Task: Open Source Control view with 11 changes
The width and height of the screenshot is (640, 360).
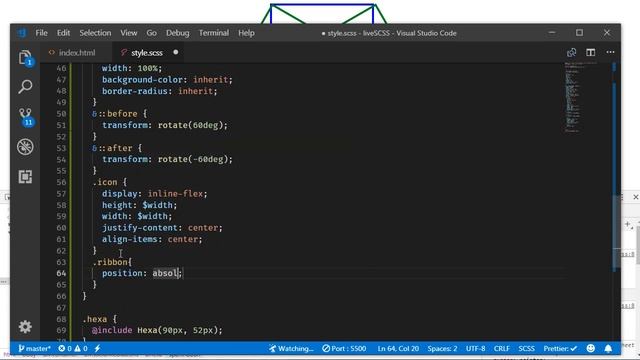Action: click(26, 117)
